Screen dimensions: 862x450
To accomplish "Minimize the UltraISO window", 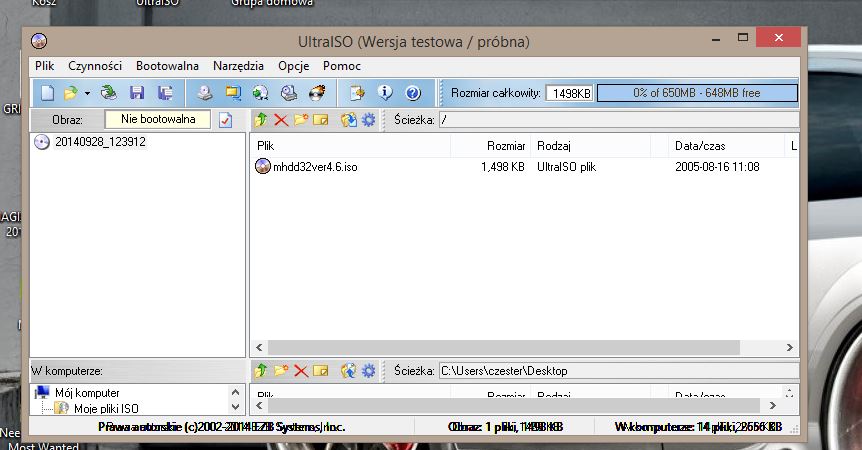I will click(716, 38).
